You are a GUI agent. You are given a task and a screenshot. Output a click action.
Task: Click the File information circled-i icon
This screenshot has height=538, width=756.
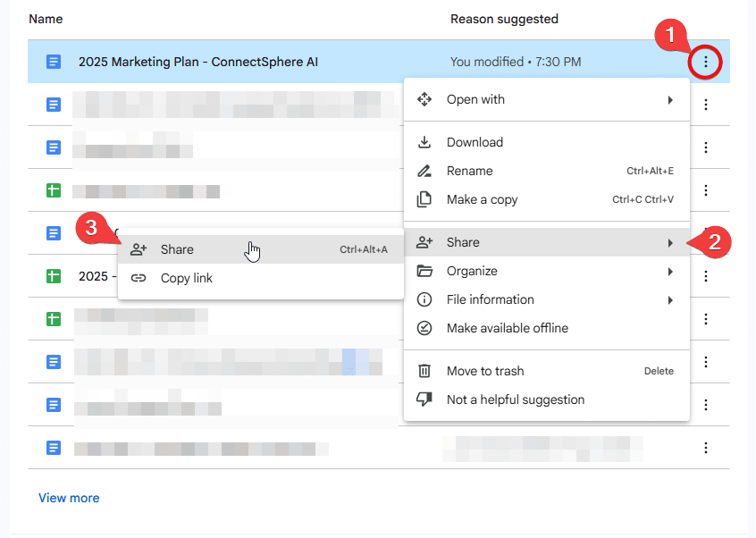[x=424, y=300]
